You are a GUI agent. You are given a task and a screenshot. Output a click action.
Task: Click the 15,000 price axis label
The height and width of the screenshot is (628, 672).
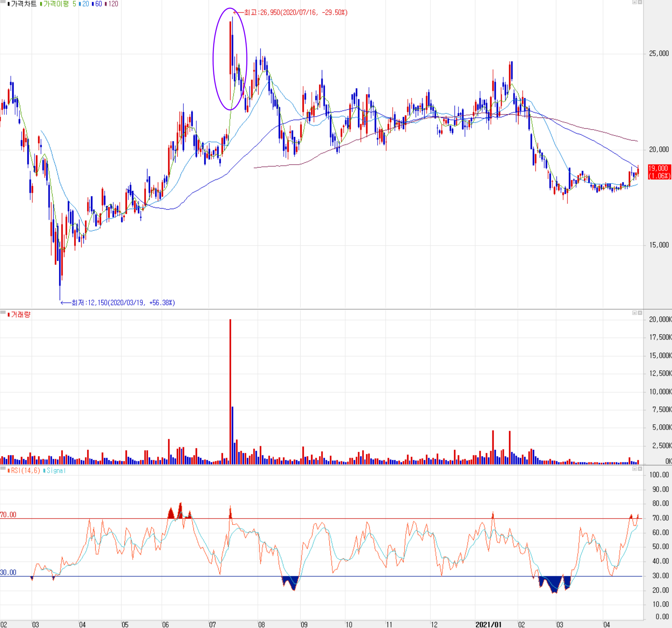(x=659, y=245)
